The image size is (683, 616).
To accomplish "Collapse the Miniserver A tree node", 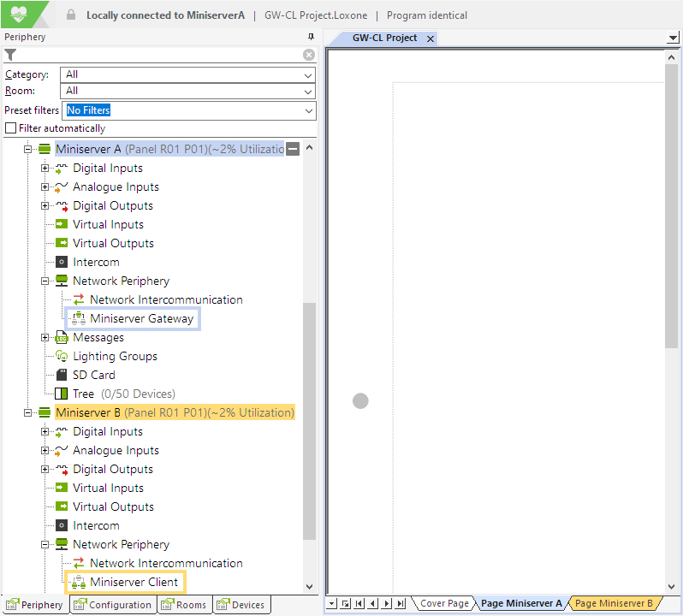I will [x=27, y=149].
